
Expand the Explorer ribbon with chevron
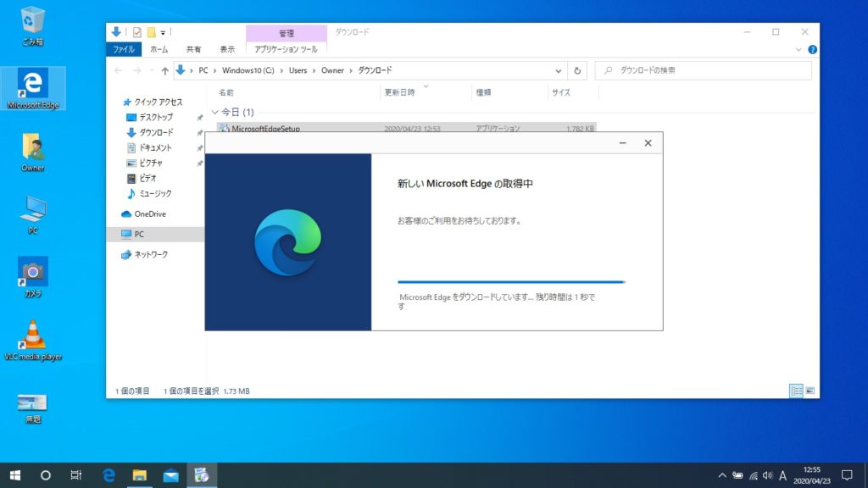[798, 49]
